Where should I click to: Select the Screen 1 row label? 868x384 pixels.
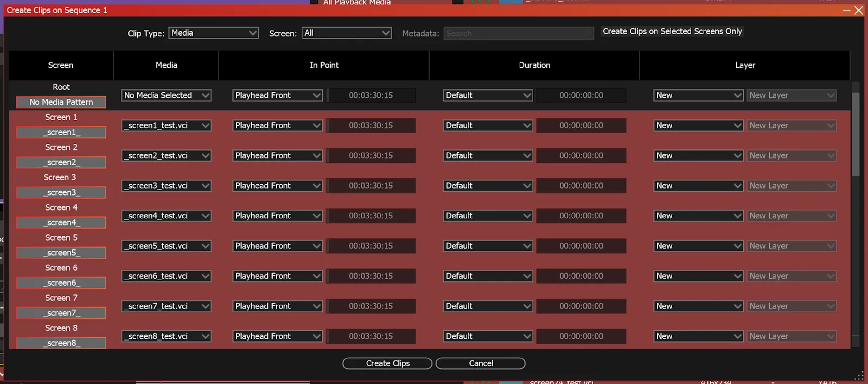coord(61,117)
